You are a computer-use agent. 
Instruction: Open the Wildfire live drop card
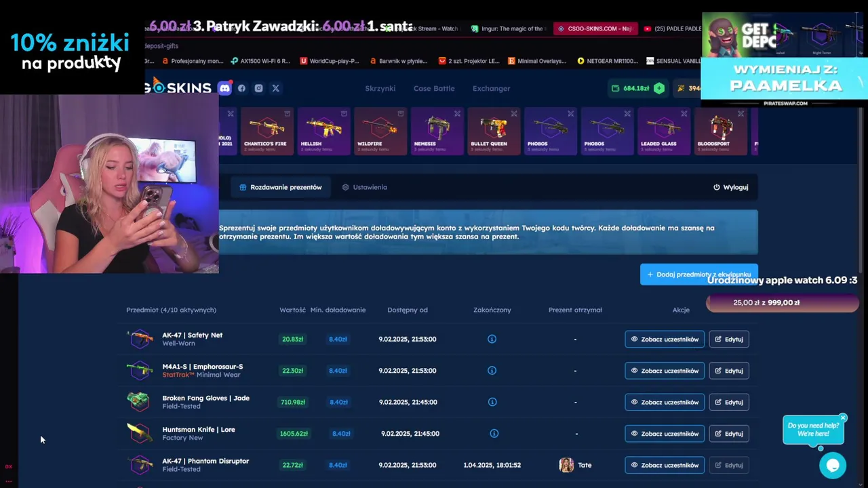pyautogui.click(x=380, y=131)
